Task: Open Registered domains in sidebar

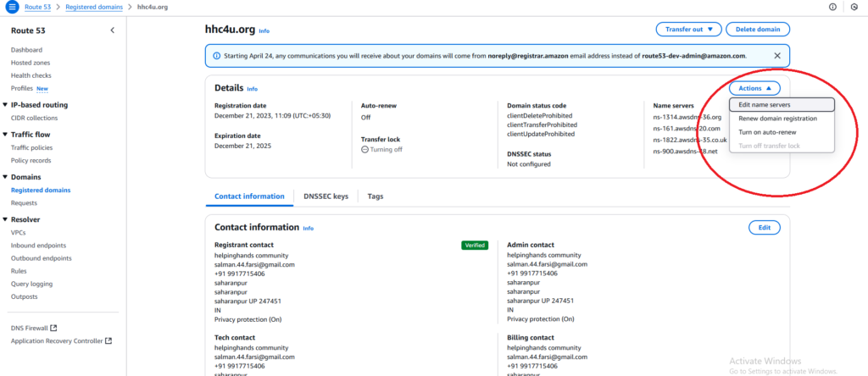Action: 41,191
